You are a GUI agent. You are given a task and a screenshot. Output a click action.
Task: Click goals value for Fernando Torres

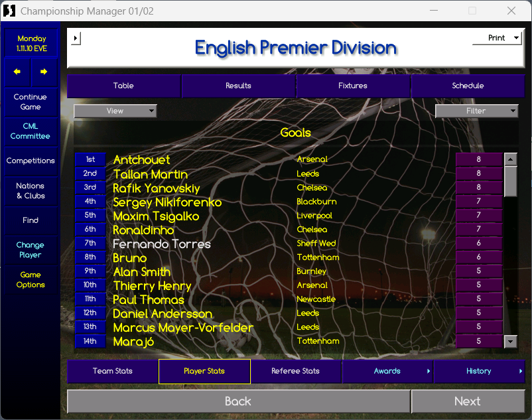479,243
